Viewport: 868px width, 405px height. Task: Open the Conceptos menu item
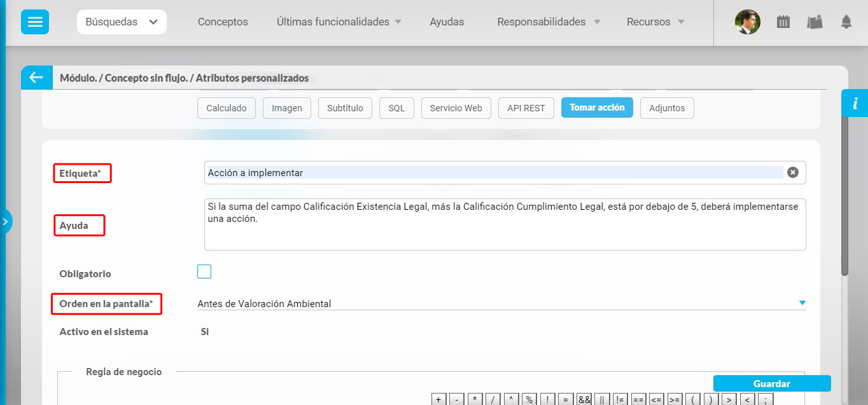point(223,22)
